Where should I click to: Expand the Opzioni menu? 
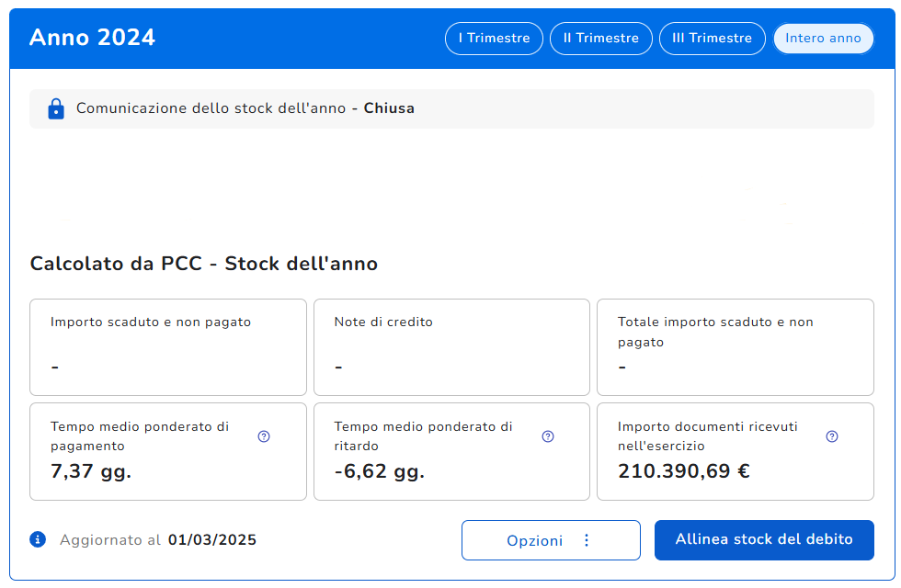550,540
